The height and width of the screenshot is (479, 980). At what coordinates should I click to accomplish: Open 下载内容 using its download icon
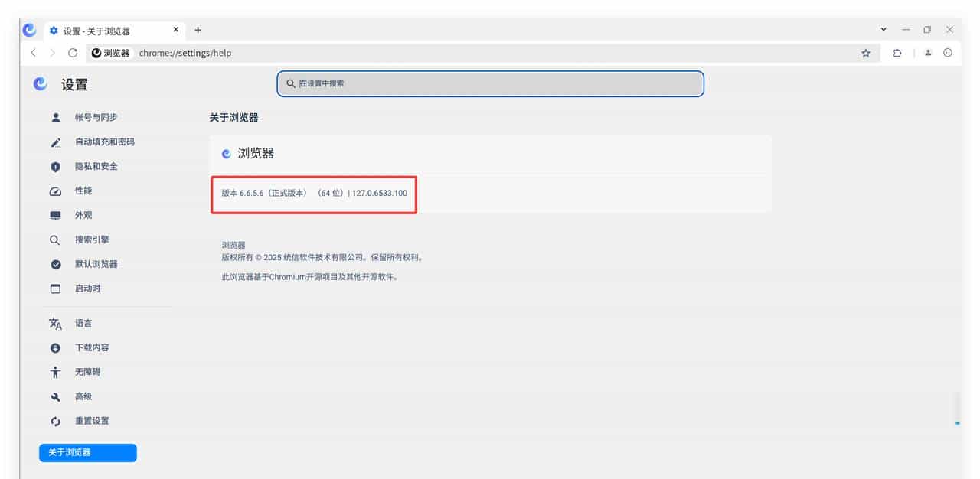pos(54,347)
